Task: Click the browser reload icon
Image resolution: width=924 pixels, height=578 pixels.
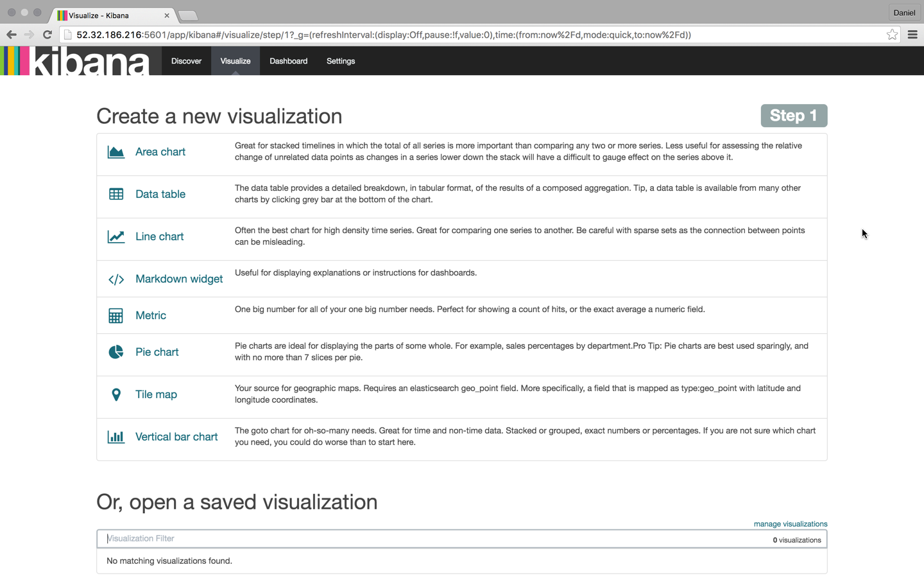Action: [47, 35]
